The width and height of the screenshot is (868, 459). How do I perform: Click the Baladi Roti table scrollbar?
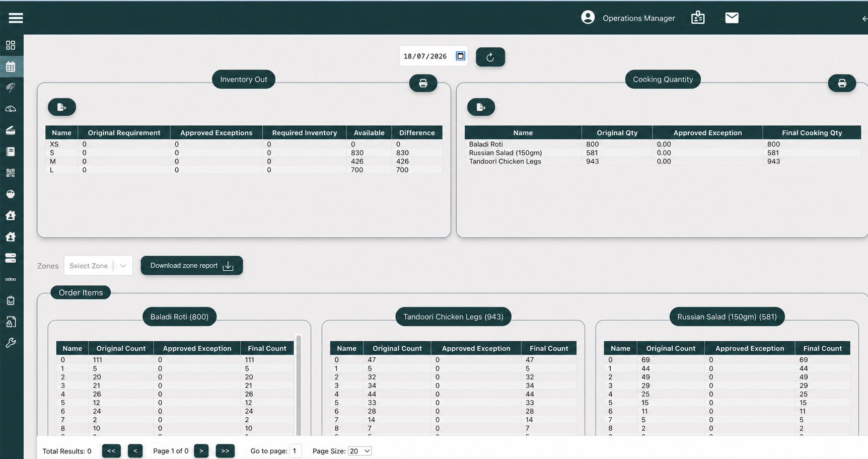[x=299, y=385]
